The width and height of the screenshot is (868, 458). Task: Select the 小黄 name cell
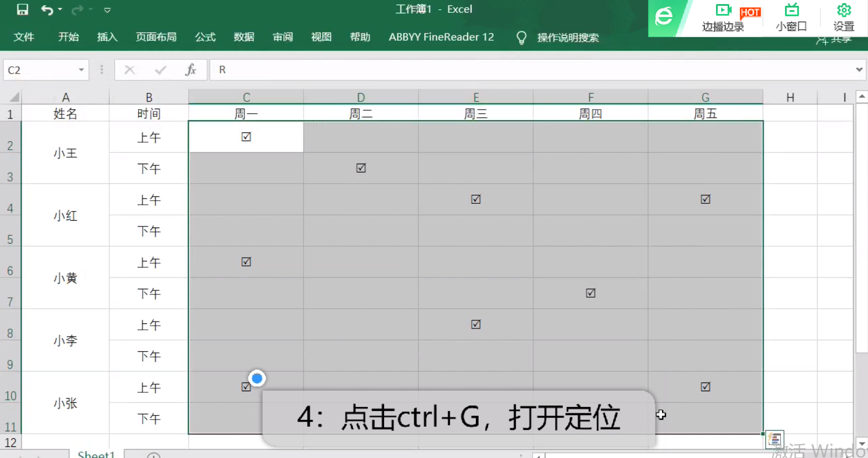click(x=65, y=278)
